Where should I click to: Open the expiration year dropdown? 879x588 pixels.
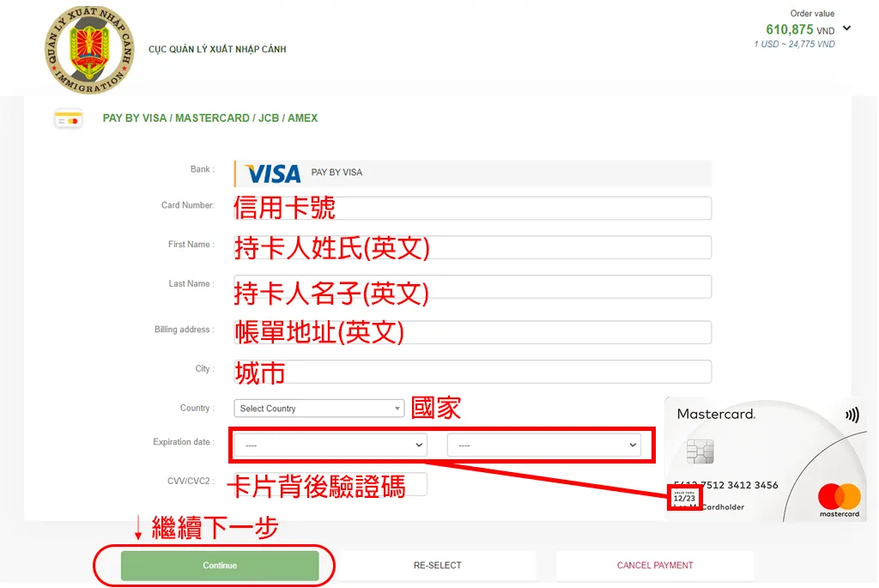tap(543, 445)
